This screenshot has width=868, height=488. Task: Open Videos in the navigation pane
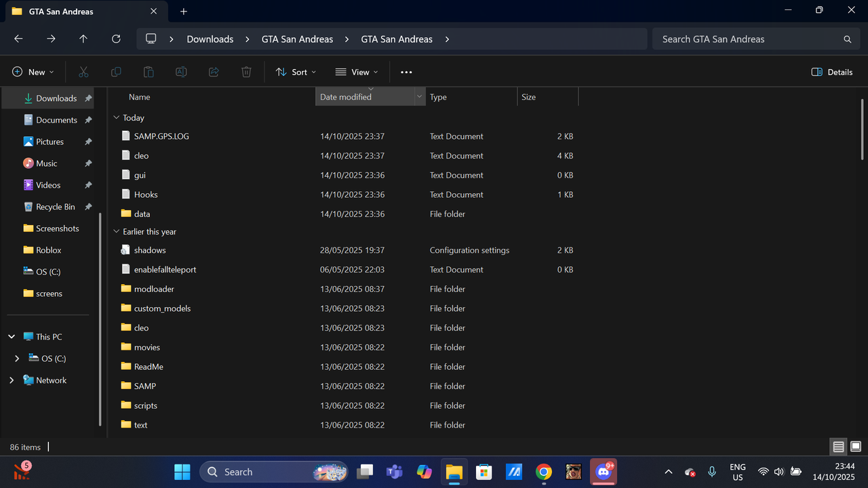[49, 185]
